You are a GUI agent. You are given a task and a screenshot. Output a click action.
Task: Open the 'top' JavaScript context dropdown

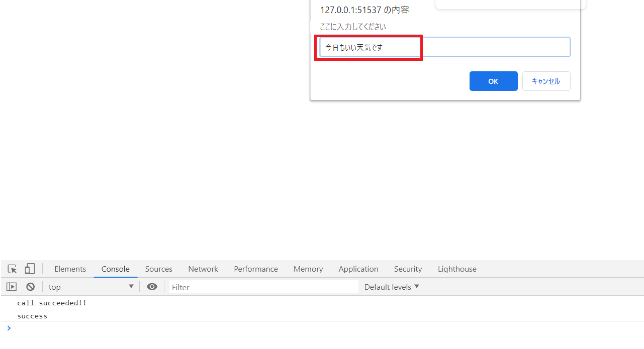[91, 287]
